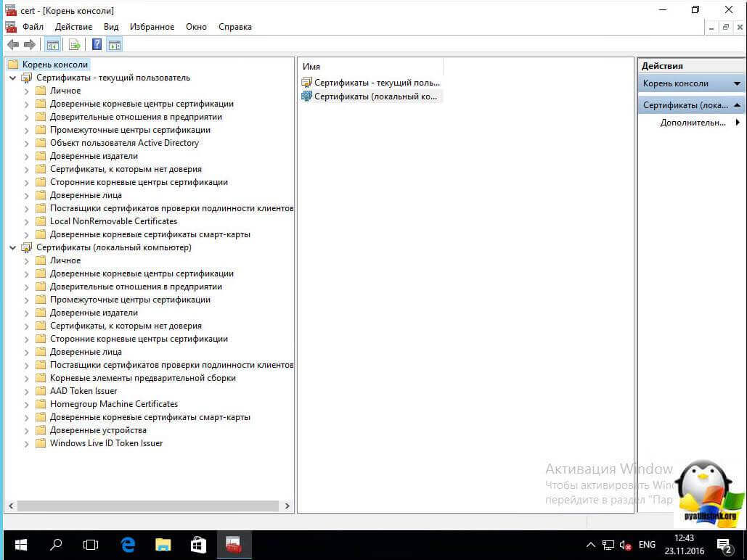Click the Forward arrow in the toolbar

(30, 45)
